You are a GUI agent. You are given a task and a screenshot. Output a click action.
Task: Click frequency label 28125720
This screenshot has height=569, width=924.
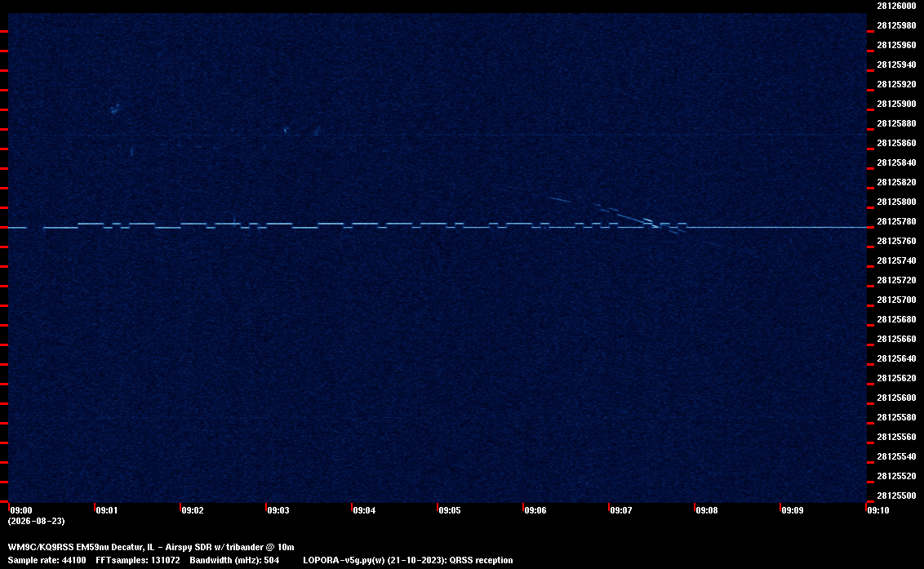[896, 280]
